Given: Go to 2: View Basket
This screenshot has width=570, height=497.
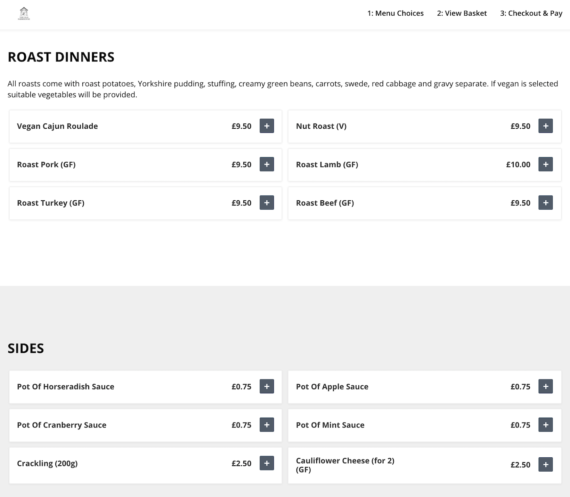Looking at the screenshot, I should pos(462,13).
